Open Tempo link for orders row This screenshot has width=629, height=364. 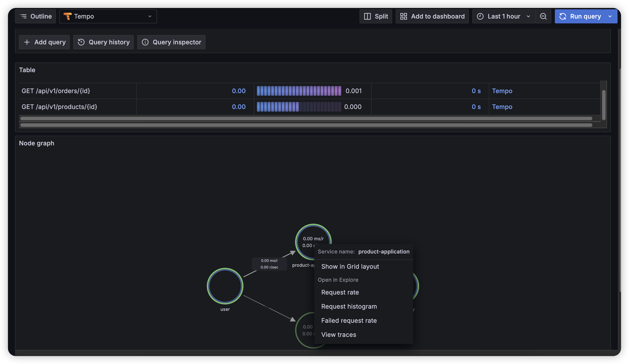point(502,91)
